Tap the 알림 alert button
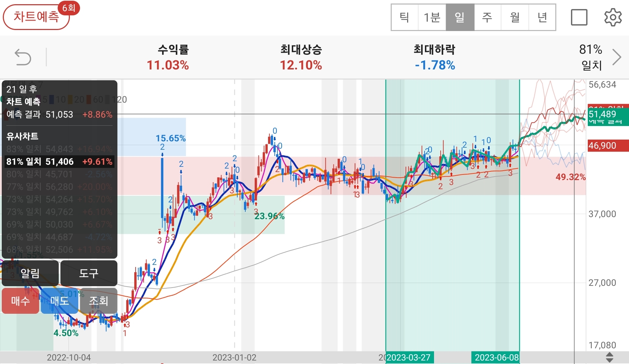The width and height of the screenshot is (629, 364). tap(30, 273)
